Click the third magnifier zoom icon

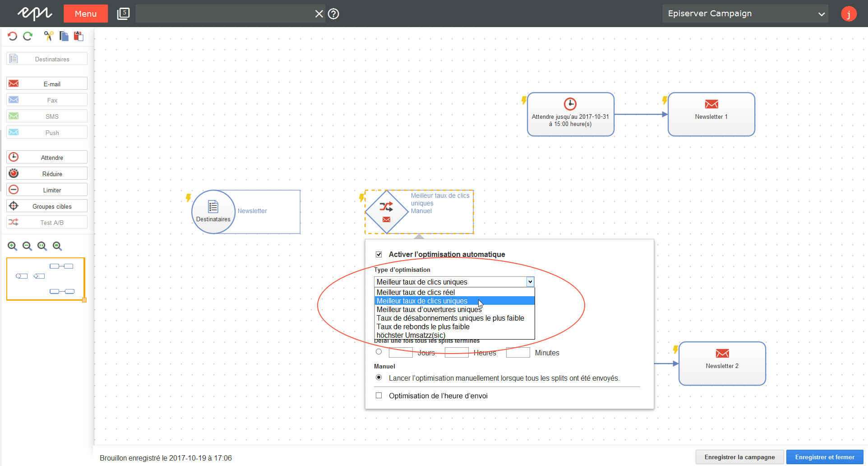coord(42,246)
